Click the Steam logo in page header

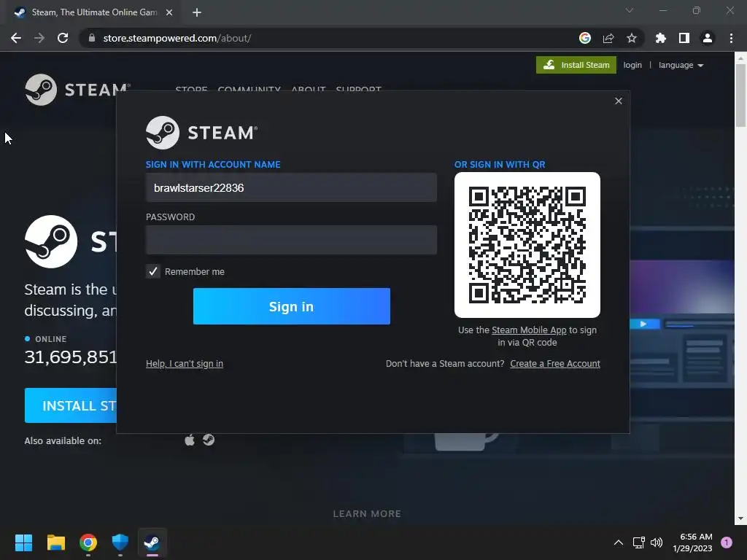[76, 90]
